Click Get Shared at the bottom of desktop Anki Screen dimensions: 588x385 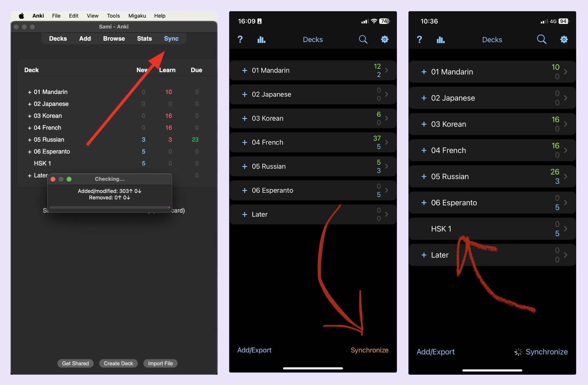(x=75, y=363)
